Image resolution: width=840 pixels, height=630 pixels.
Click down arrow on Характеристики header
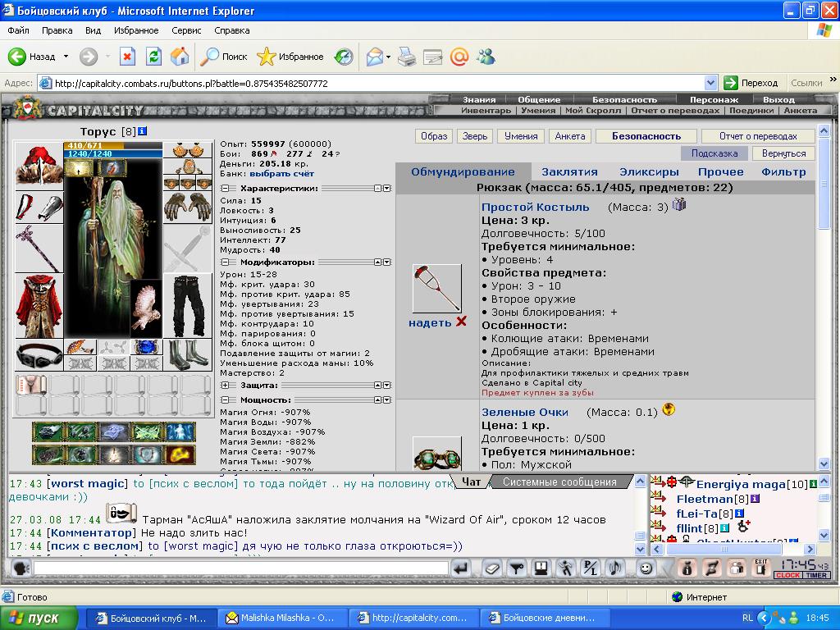(387, 189)
